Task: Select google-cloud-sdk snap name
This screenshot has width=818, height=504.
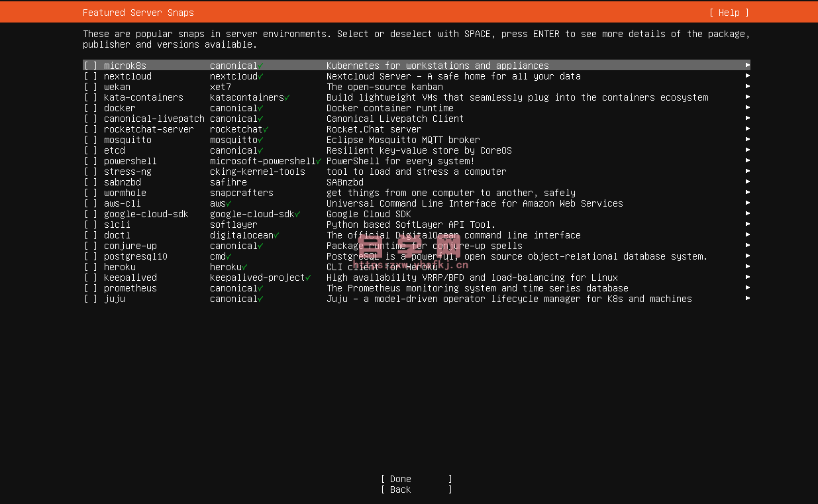Action: point(146,214)
